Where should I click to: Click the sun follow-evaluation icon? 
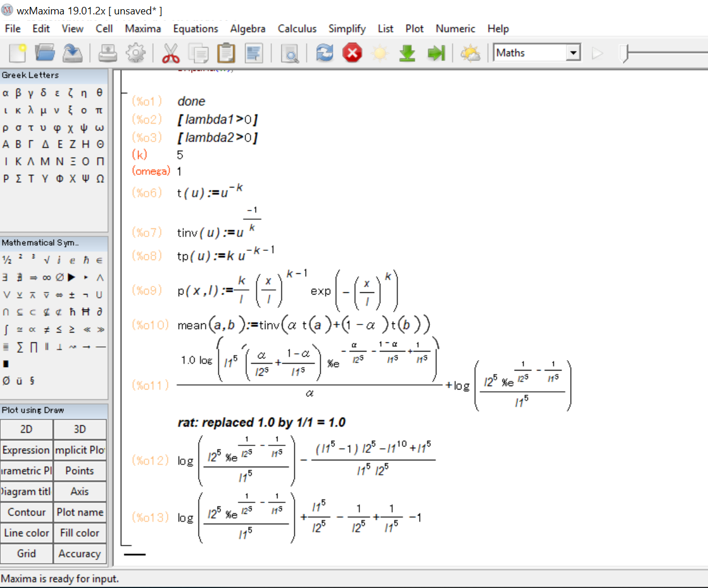380,53
